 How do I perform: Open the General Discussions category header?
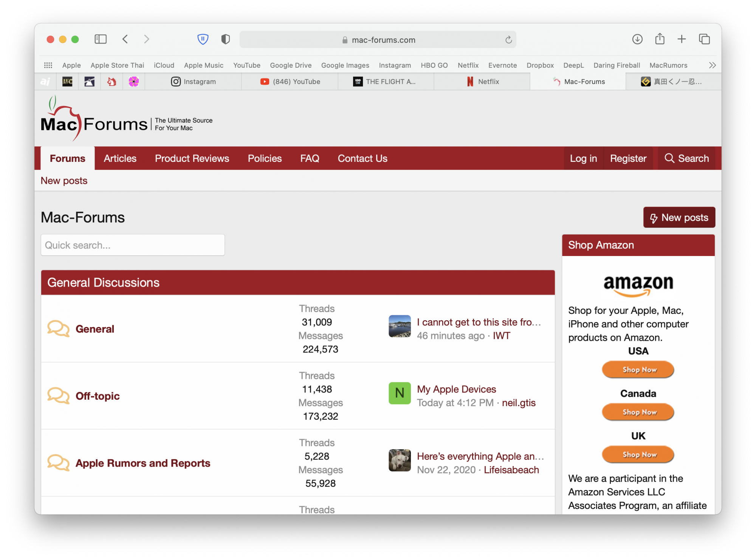[x=103, y=282]
